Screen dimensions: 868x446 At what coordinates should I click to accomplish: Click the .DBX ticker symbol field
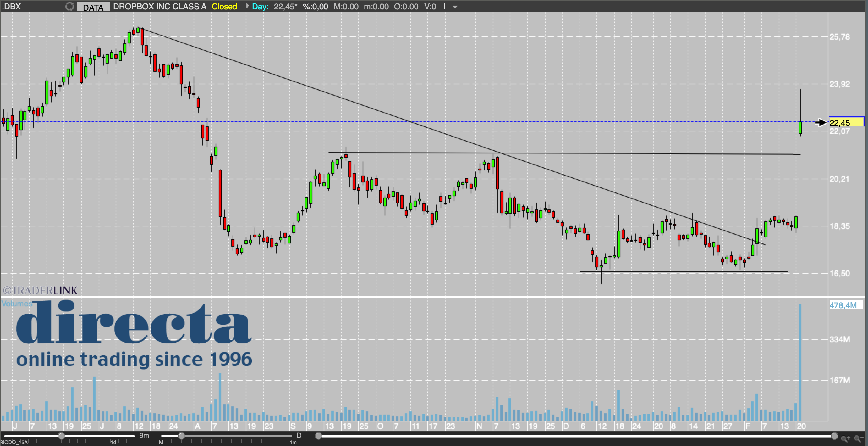[x=12, y=6]
